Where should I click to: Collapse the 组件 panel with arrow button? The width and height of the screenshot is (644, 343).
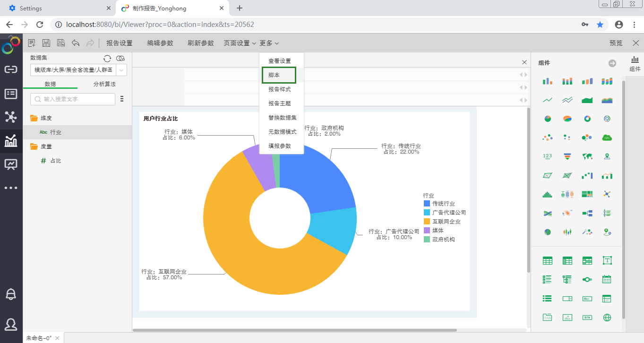(612, 63)
